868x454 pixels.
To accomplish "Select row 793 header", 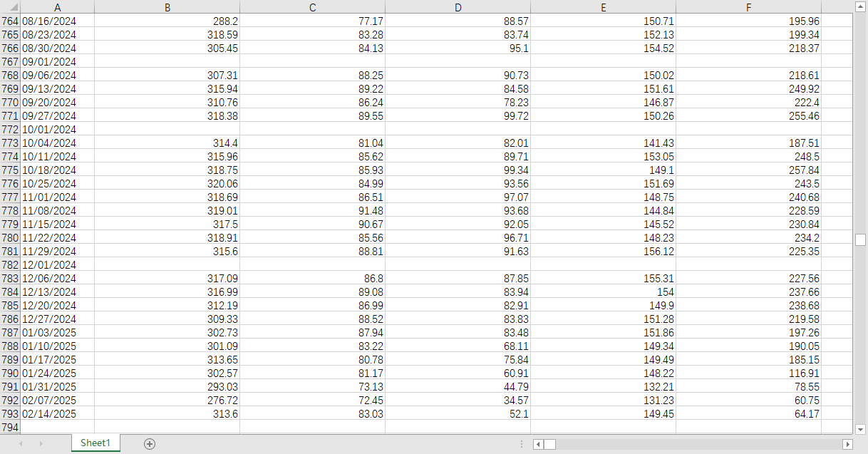I will (10, 414).
